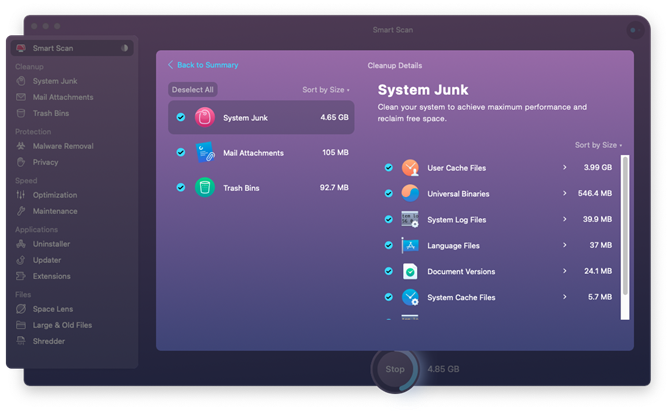Click the User Cache Files icon
The image size is (670, 411).
point(410,167)
